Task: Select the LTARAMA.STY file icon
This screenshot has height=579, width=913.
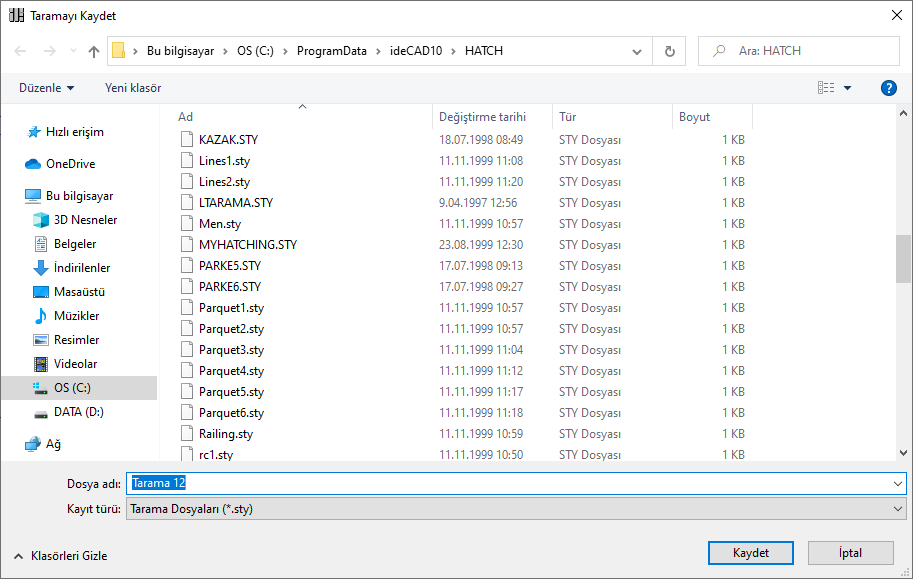Action: pos(187,202)
